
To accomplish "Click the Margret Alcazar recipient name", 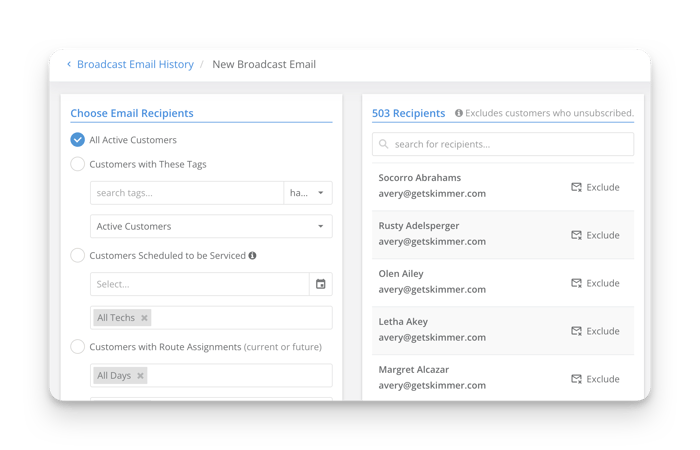I will pyautogui.click(x=414, y=370).
